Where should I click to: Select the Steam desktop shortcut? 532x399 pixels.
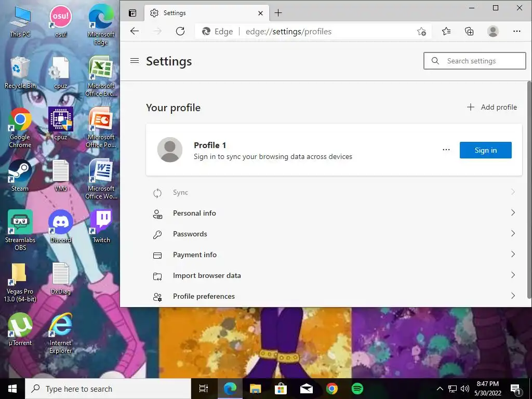coord(20,176)
